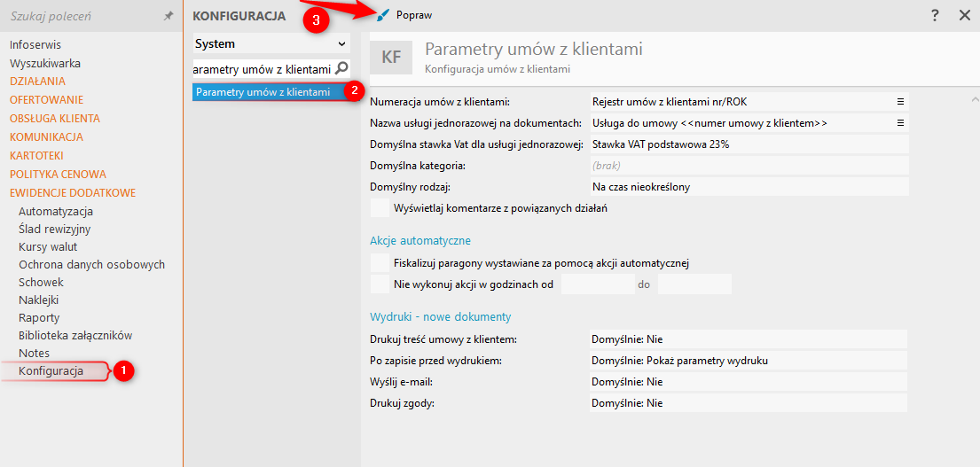Open Raporty in the sidebar
The height and width of the screenshot is (467, 980).
tap(39, 317)
